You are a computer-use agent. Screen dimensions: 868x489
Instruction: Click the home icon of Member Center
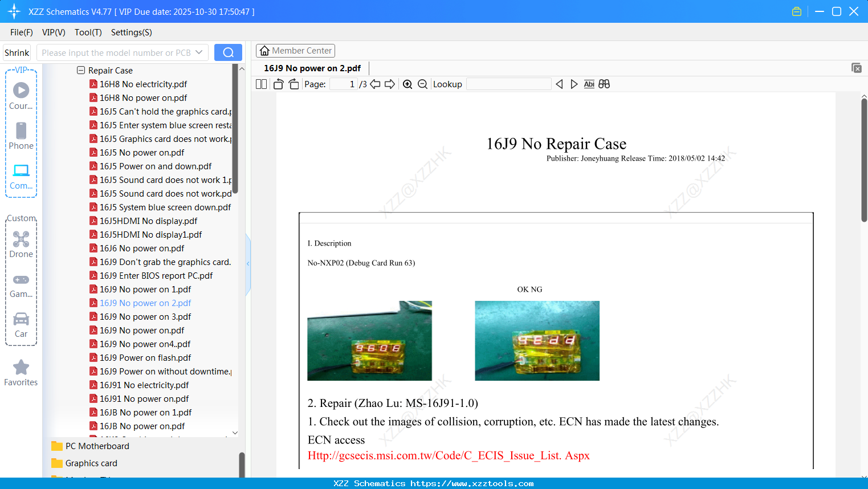click(264, 51)
